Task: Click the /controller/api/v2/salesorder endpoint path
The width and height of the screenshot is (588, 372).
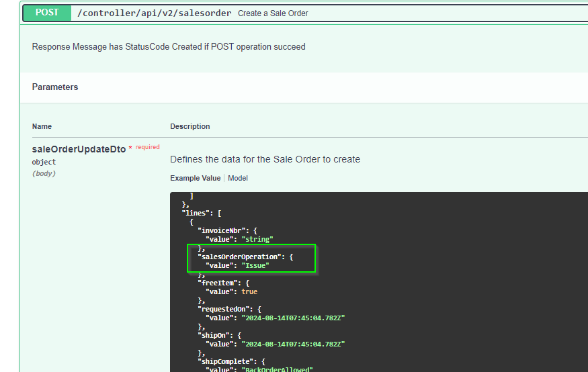Action: tap(155, 13)
